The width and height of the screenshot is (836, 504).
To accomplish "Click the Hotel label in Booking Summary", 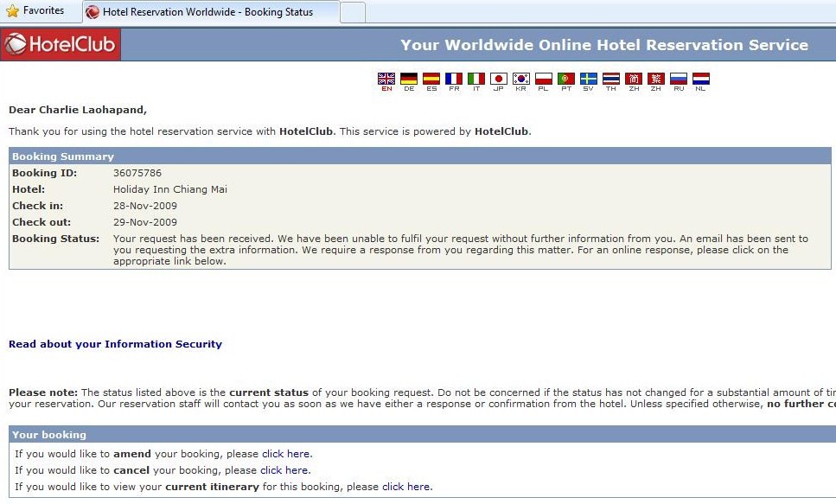I will [x=29, y=189].
